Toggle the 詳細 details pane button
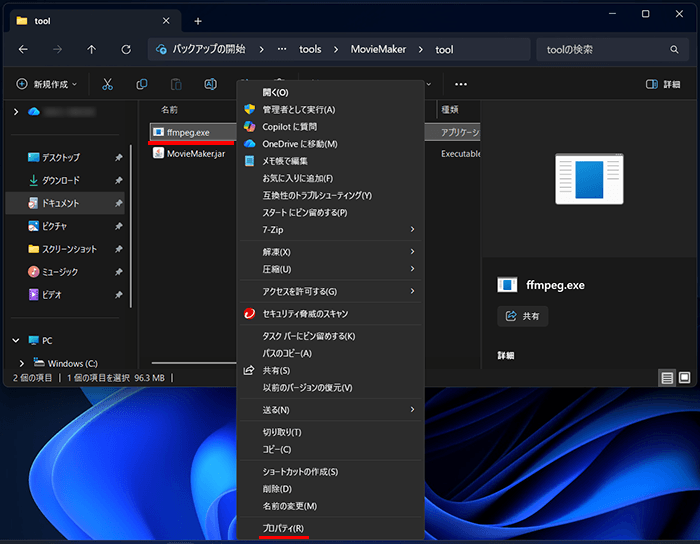The height and width of the screenshot is (544, 700). point(663,84)
